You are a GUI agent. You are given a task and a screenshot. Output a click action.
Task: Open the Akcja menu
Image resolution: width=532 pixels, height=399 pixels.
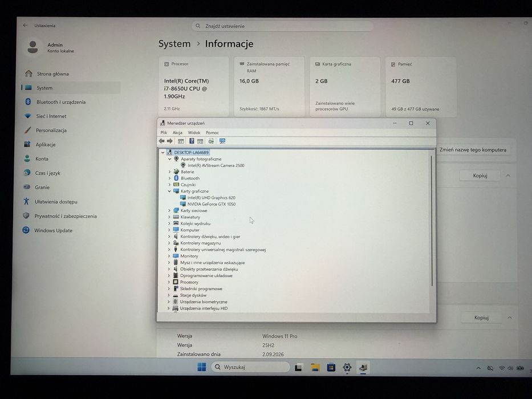(177, 132)
